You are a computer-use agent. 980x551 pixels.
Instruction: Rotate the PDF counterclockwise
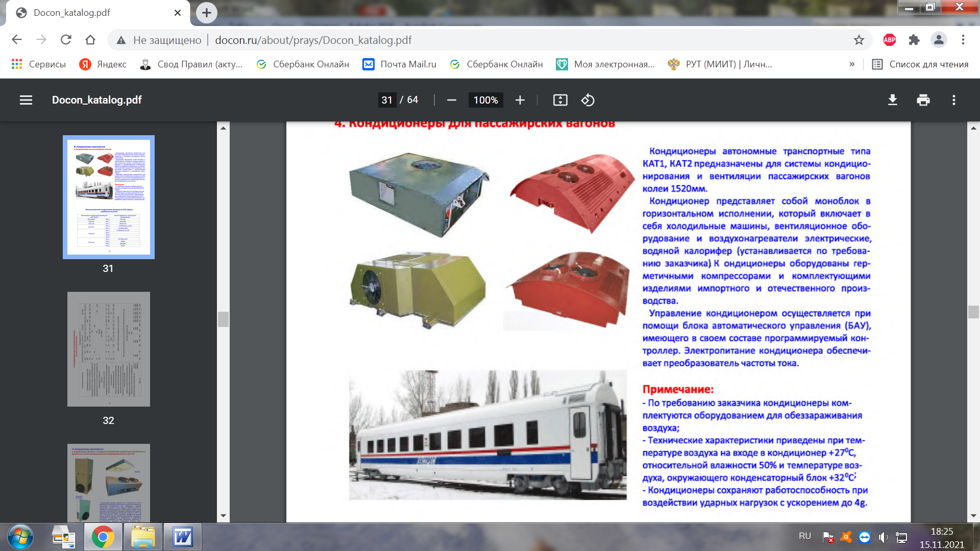(587, 100)
